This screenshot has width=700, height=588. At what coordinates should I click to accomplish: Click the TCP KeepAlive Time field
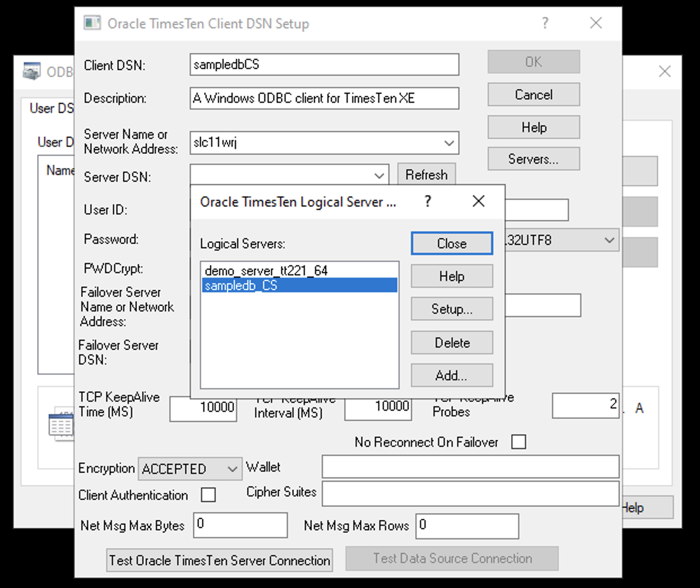coord(203,408)
